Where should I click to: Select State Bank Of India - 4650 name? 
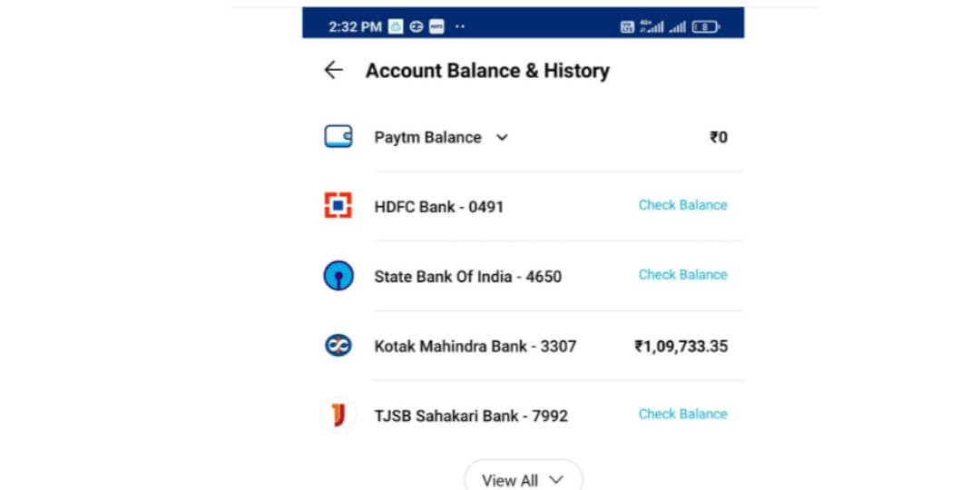(x=467, y=277)
